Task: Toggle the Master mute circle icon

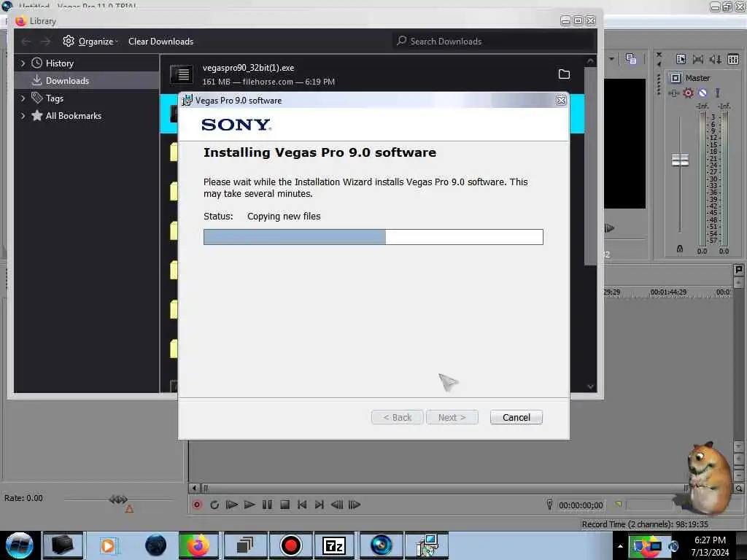Action: click(x=703, y=93)
